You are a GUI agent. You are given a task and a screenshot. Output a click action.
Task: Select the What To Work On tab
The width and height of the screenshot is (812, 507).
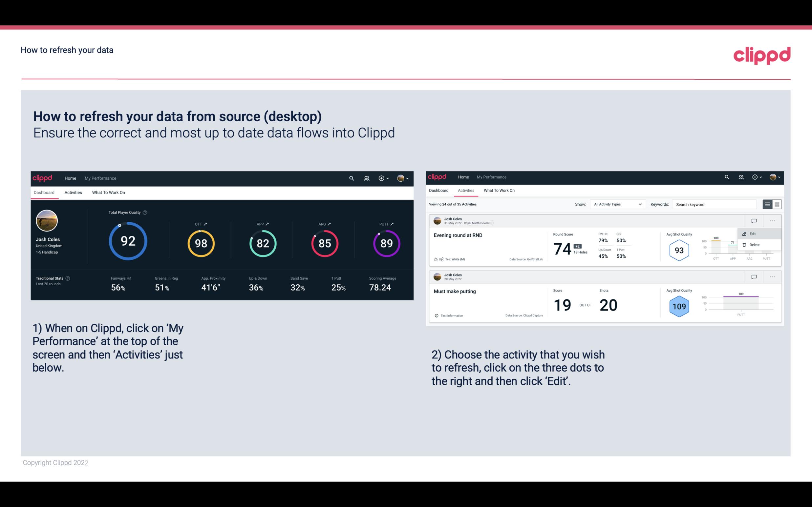[108, 192]
